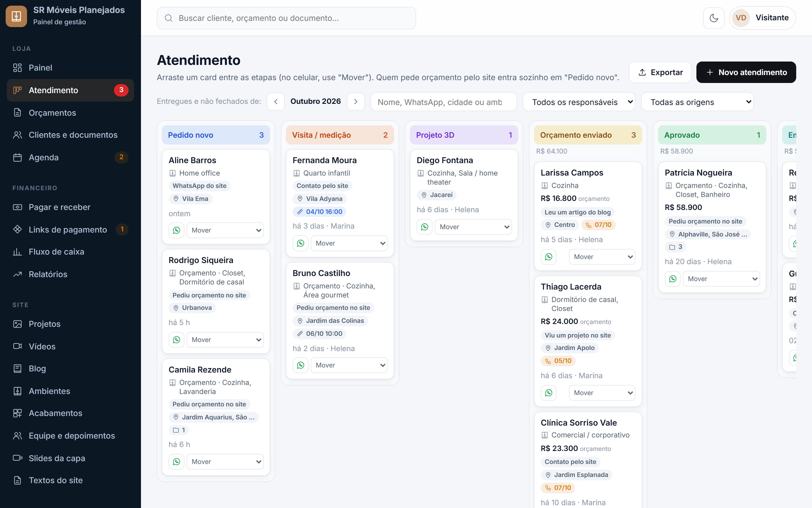Open Fluxo de caixa page
This screenshot has width=812, height=508.
tap(70, 252)
